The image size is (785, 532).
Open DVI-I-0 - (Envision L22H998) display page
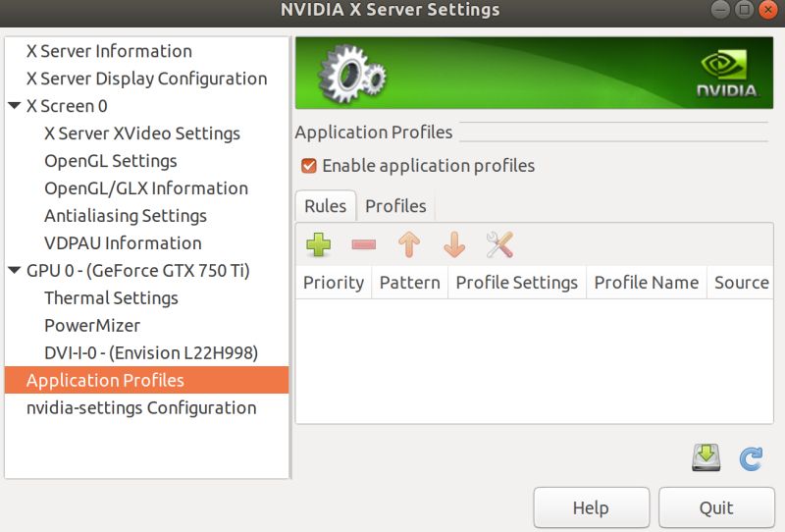(151, 353)
